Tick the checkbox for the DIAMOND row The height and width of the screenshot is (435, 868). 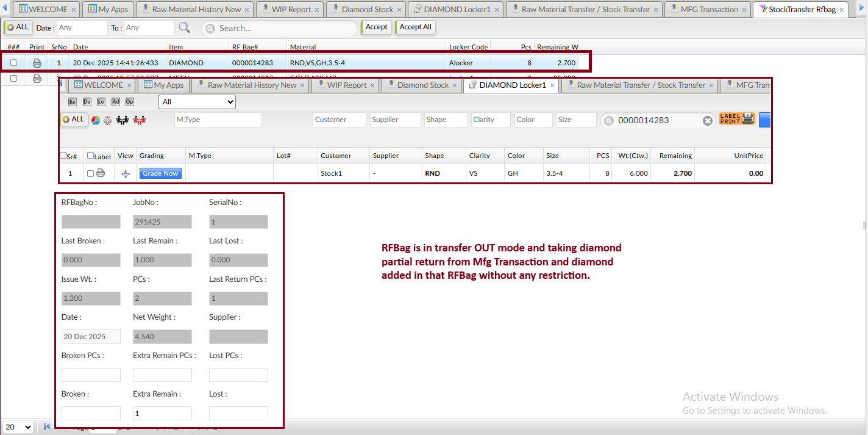13,63
